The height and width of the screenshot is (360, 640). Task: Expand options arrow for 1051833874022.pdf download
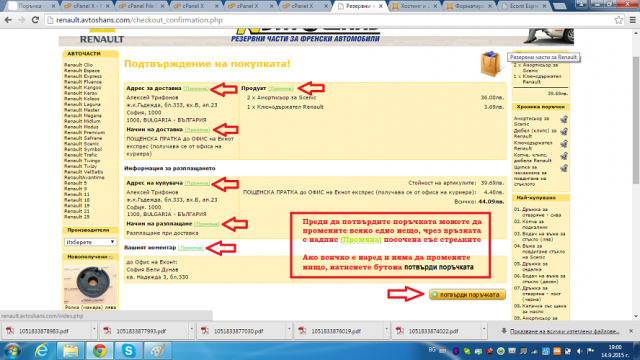coord(484,329)
